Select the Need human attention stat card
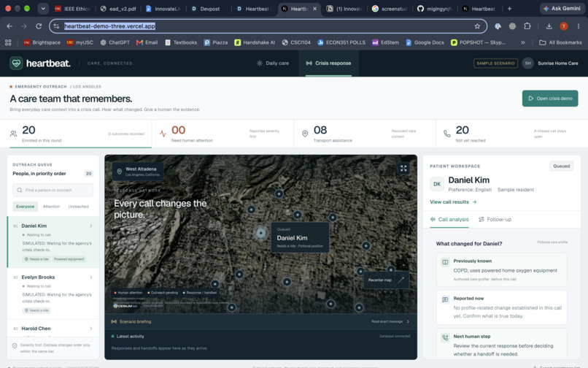This screenshot has height=368, width=588. click(x=223, y=134)
